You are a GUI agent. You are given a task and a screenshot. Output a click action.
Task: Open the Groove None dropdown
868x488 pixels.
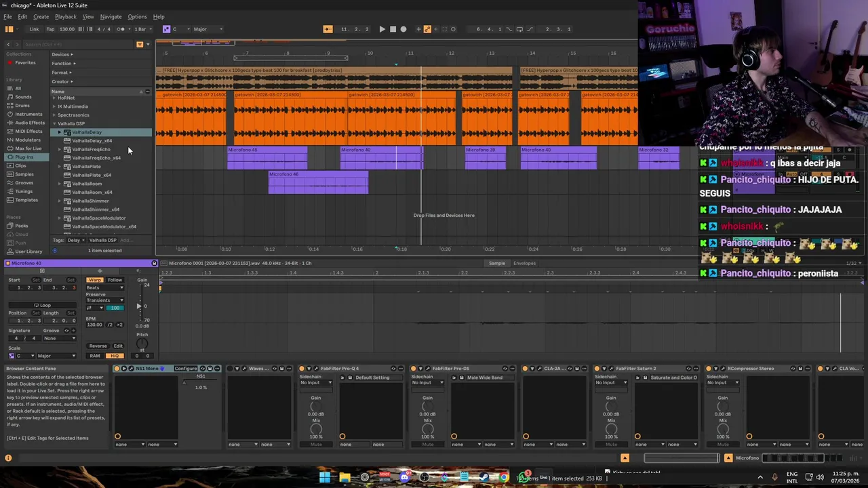(x=60, y=338)
